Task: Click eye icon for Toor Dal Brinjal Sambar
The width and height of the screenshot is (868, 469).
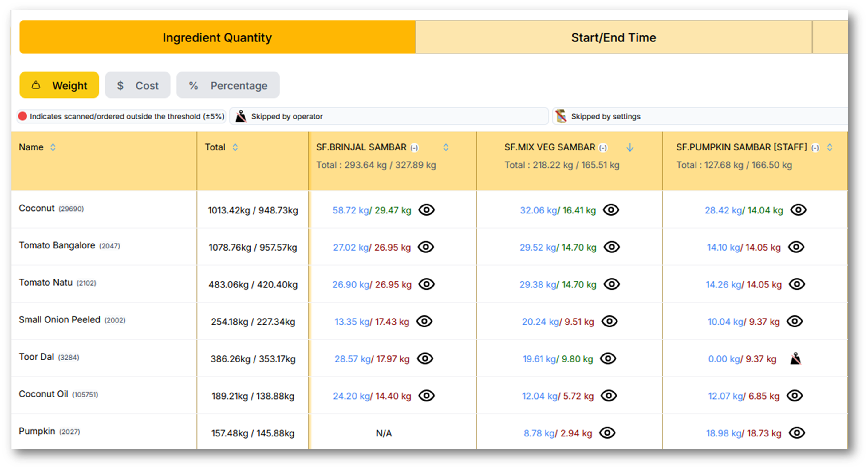Action: click(425, 358)
